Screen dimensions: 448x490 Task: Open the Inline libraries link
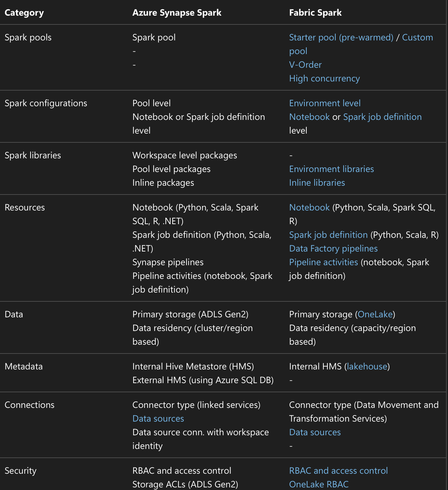coord(316,182)
